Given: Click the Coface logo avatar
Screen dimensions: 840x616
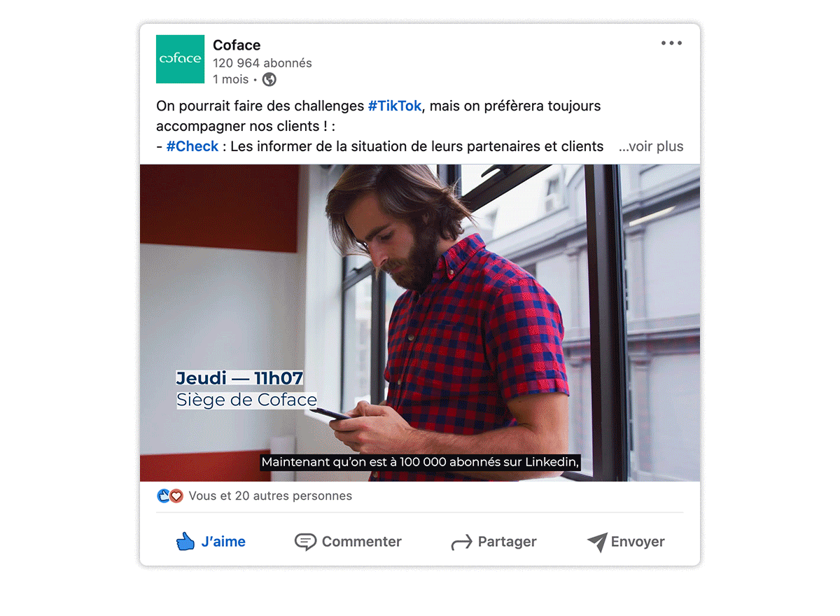Looking at the screenshot, I should click(x=180, y=59).
